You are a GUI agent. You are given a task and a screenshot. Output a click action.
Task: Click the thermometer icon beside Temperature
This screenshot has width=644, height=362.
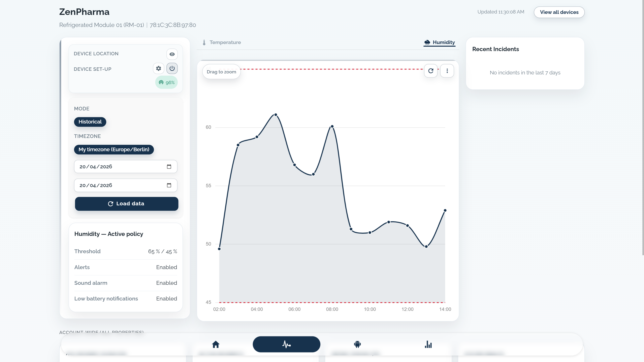point(204,42)
